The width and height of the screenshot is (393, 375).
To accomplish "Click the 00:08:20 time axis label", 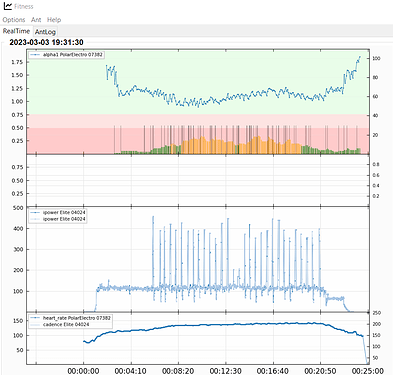I will (x=178, y=371).
